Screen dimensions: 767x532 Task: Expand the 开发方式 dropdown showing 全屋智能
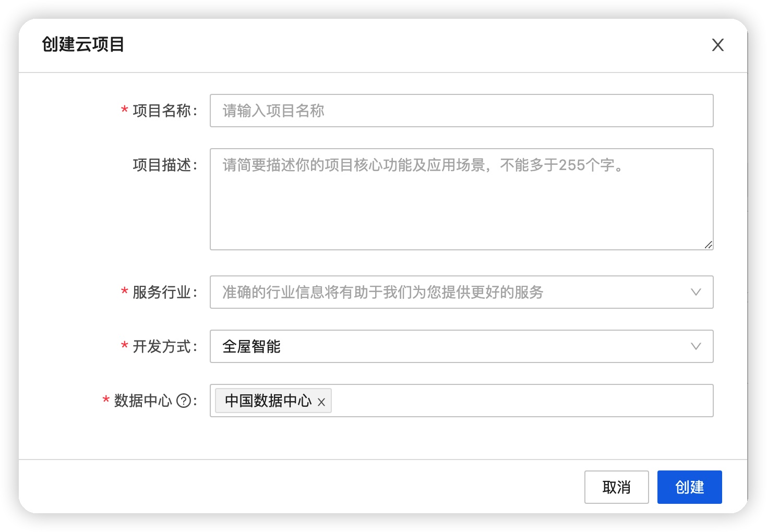coord(449,346)
